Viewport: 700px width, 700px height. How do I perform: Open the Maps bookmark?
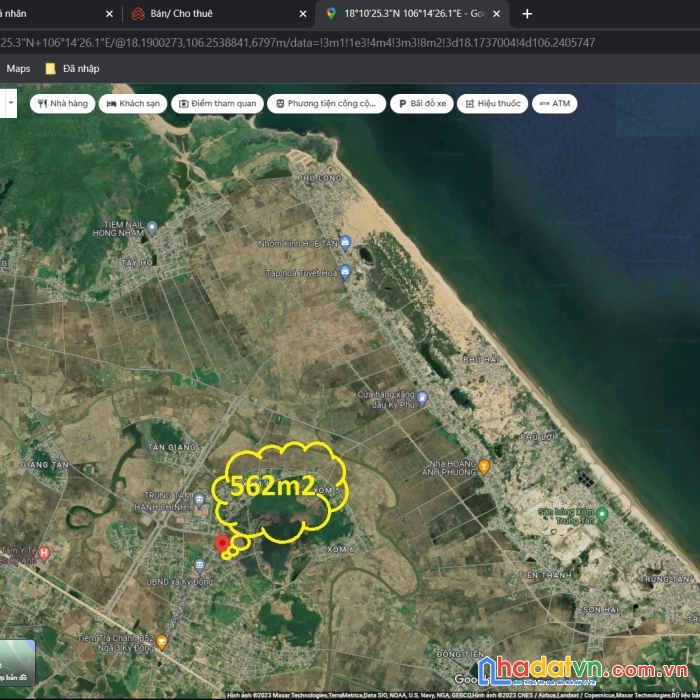tap(18, 69)
